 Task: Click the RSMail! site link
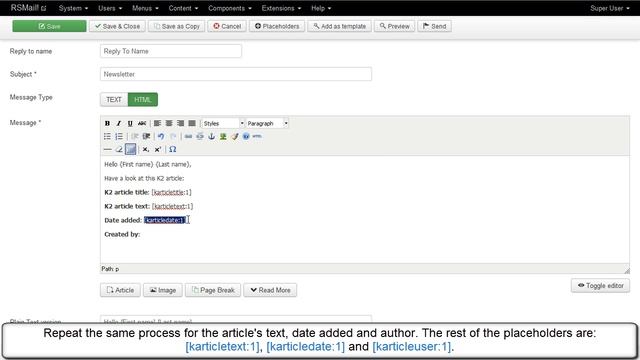click(x=29, y=8)
